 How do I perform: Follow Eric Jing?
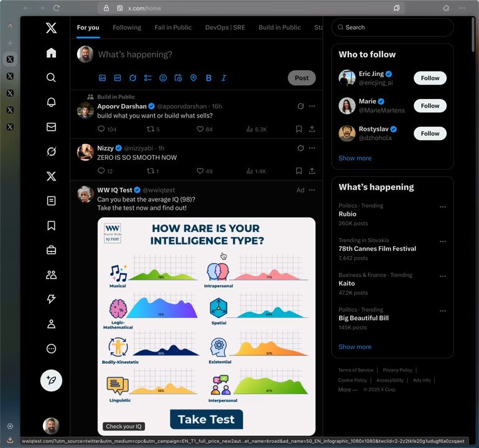pyautogui.click(x=430, y=78)
